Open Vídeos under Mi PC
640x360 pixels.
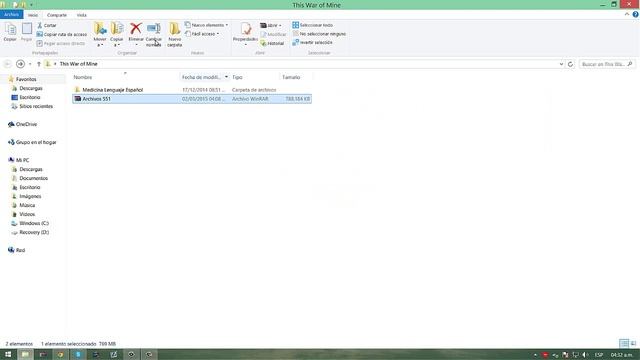point(27,214)
